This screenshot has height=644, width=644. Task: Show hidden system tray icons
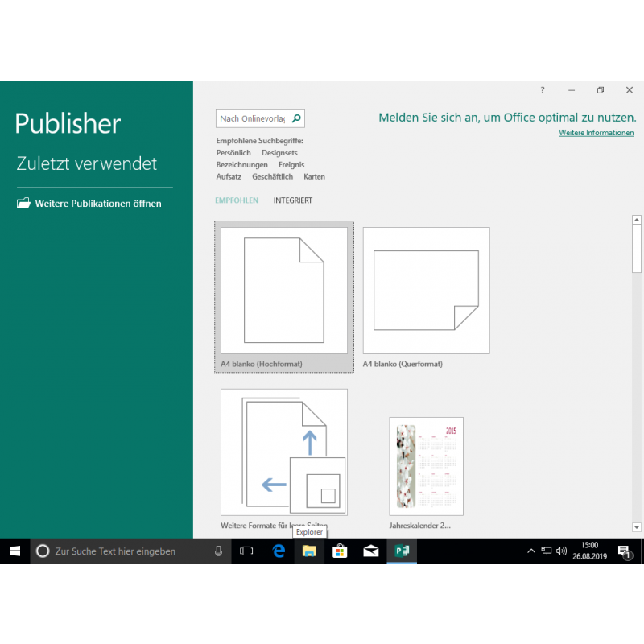530,551
